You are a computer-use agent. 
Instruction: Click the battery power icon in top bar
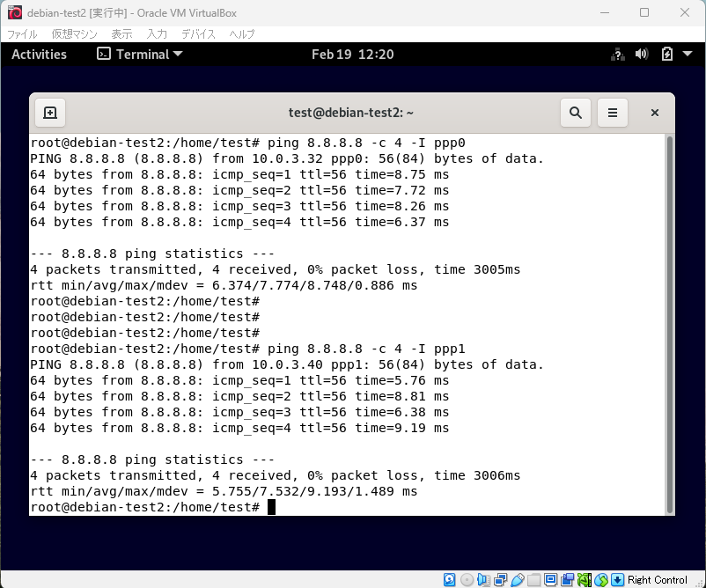point(667,55)
